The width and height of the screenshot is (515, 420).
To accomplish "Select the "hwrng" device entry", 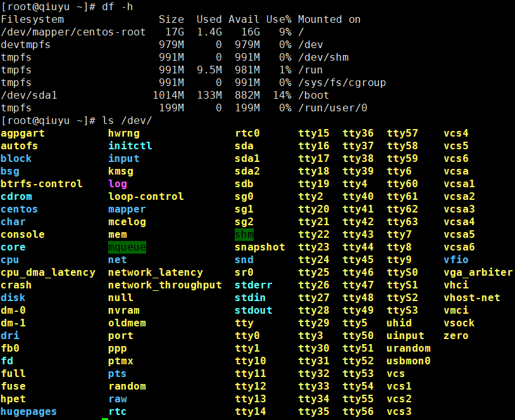I will point(124,133).
